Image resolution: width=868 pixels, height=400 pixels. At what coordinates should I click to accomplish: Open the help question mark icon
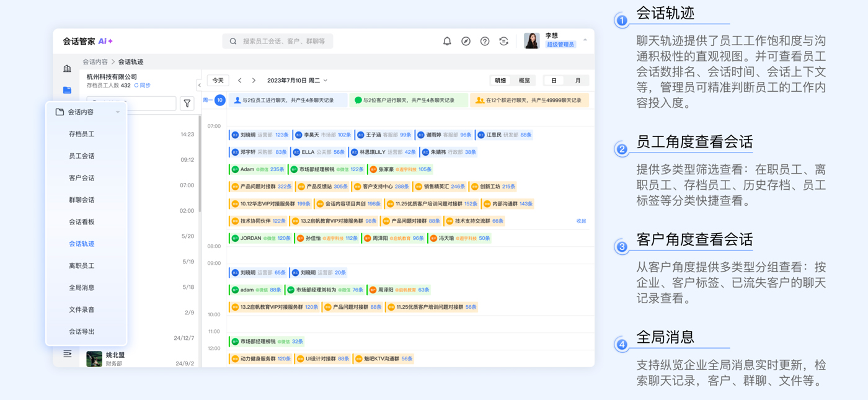[x=485, y=42]
